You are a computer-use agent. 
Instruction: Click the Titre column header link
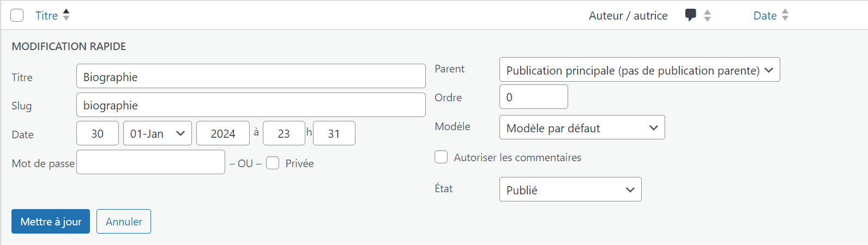click(47, 16)
